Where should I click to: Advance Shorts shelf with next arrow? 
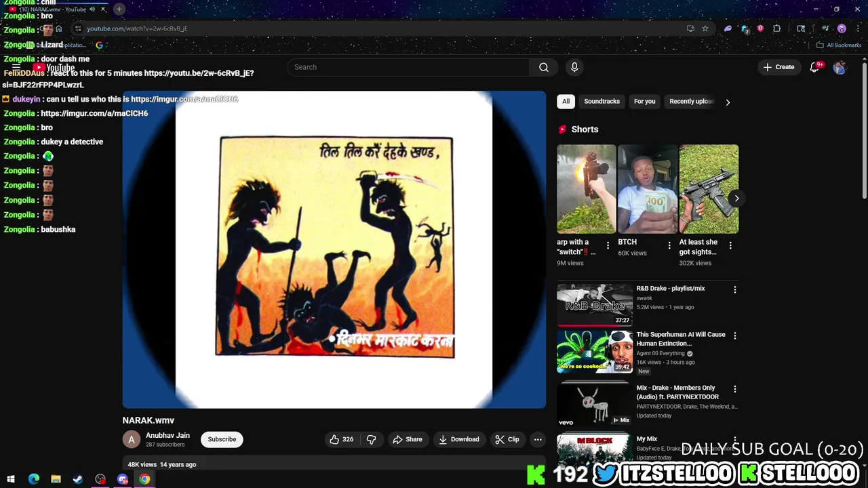(x=736, y=199)
